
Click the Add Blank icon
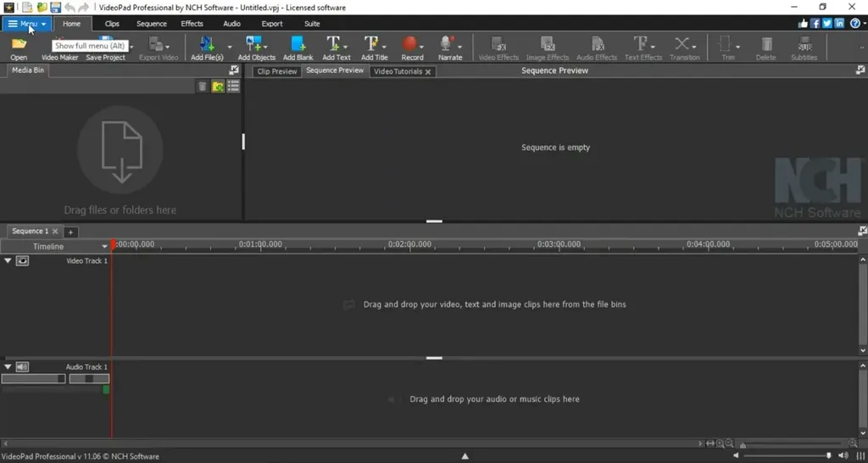[x=298, y=44]
